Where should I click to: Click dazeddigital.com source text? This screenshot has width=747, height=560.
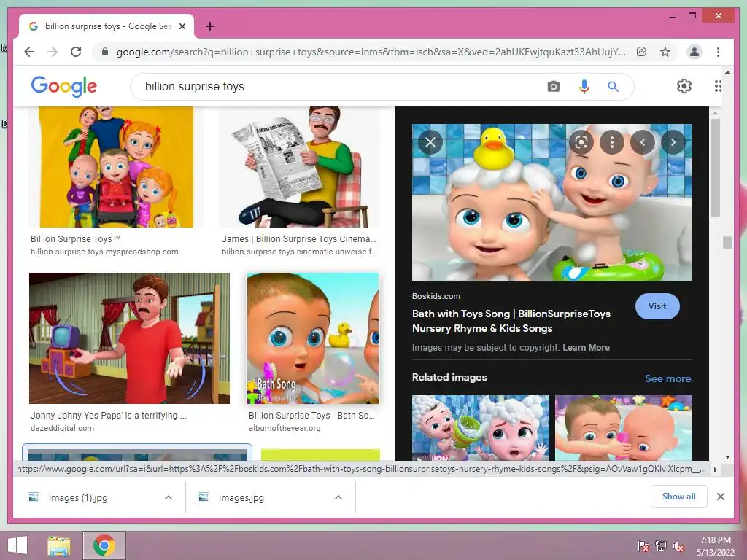point(63,428)
